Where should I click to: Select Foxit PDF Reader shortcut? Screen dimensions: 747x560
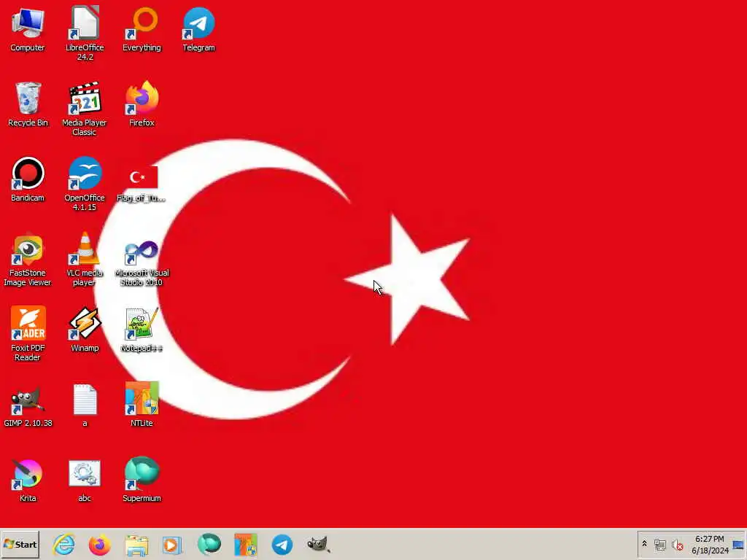coord(28,334)
